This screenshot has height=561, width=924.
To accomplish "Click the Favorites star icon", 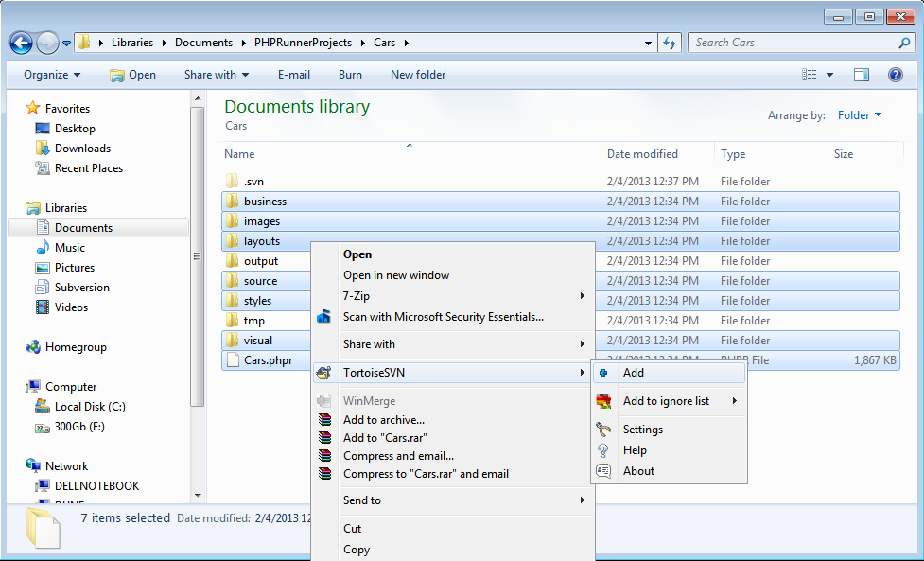I will pos(33,108).
